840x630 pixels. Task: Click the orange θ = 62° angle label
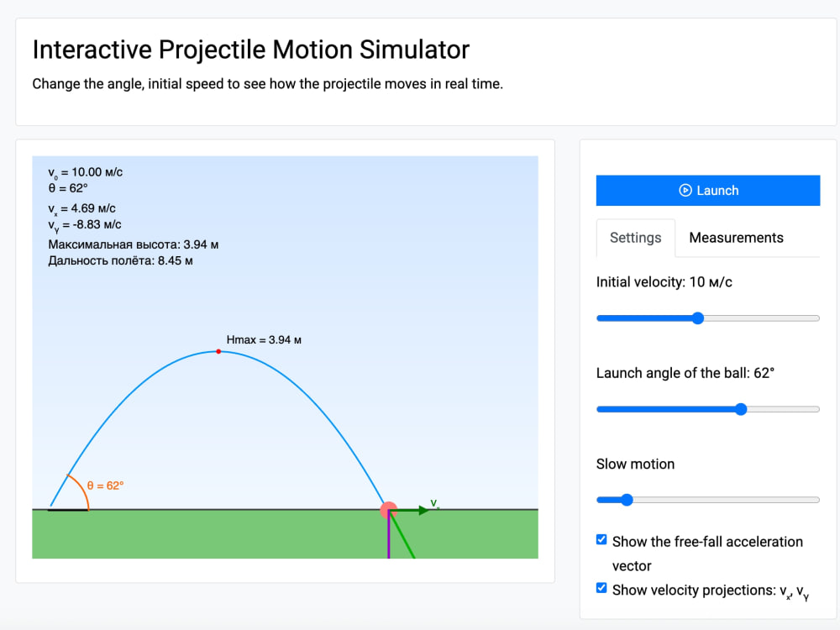106,486
